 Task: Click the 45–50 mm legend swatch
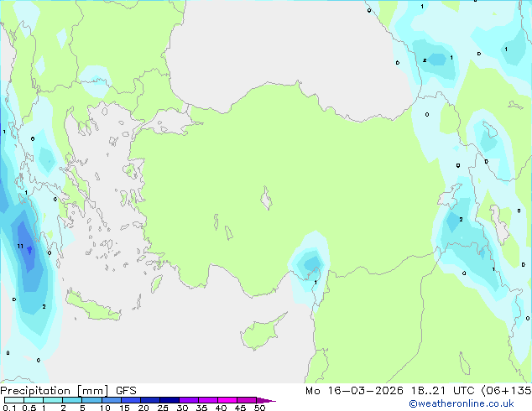coord(247,400)
